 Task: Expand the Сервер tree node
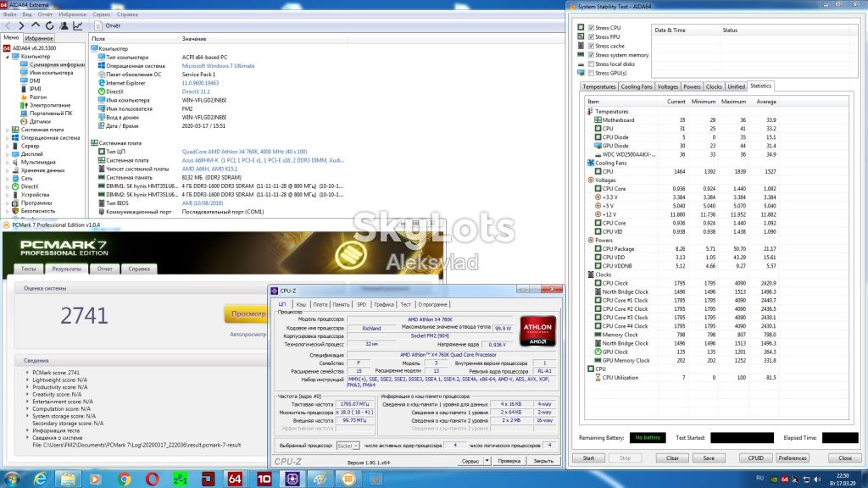pos(7,146)
